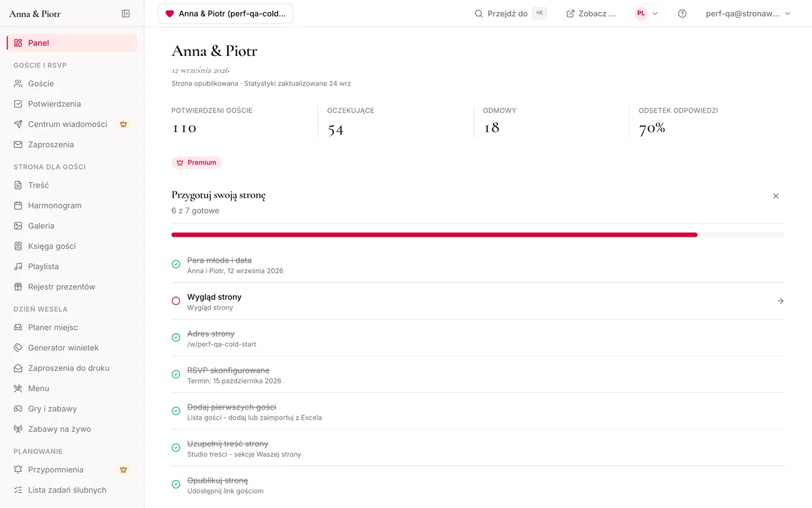
Task: Collapse the sidebar with the panel icon
Action: click(x=126, y=13)
